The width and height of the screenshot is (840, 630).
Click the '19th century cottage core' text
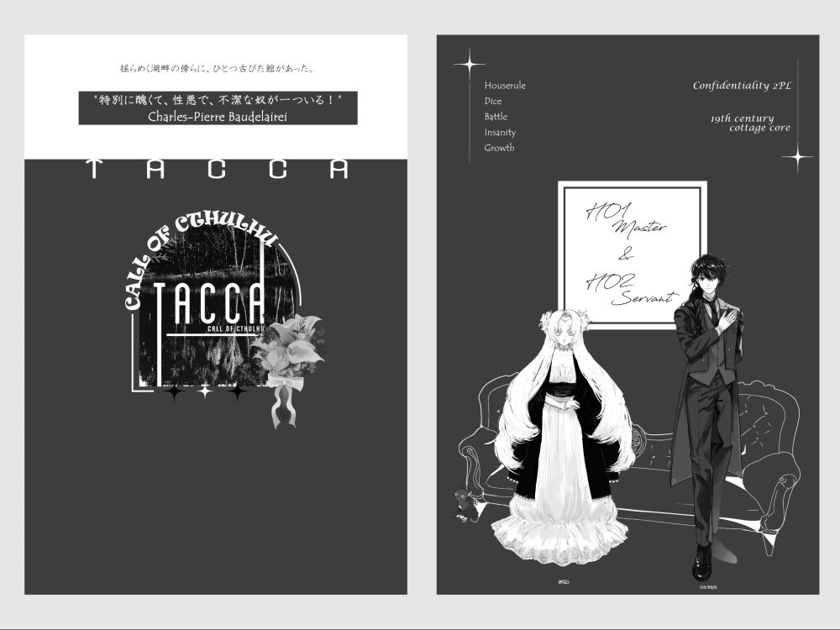tap(750, 123)
